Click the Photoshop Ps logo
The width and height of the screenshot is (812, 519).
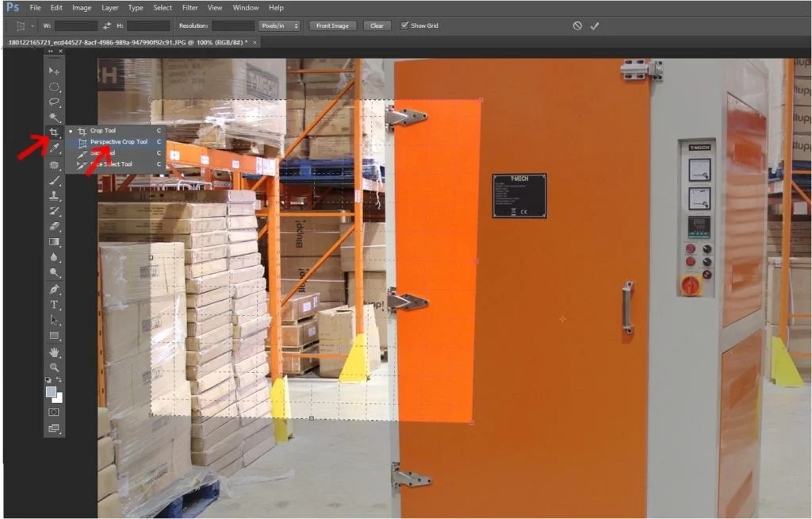[13, 7]
